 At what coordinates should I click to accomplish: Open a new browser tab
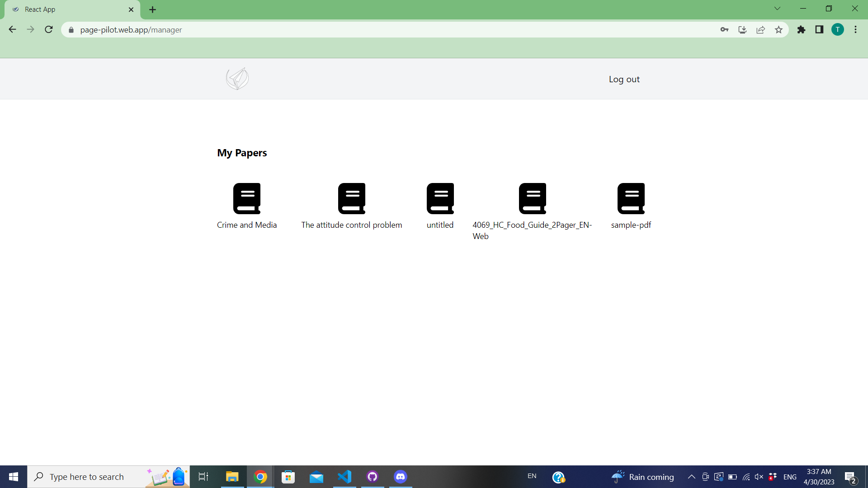pyautogui.click(x=152, y=9)
